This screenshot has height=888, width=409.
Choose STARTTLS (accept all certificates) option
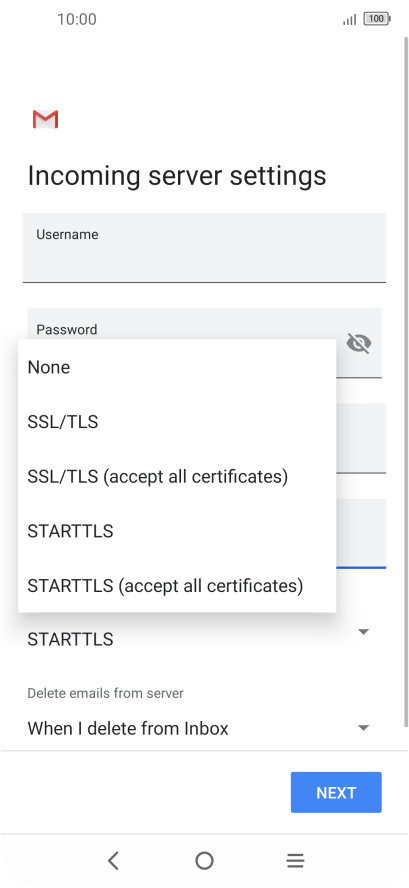177,585
